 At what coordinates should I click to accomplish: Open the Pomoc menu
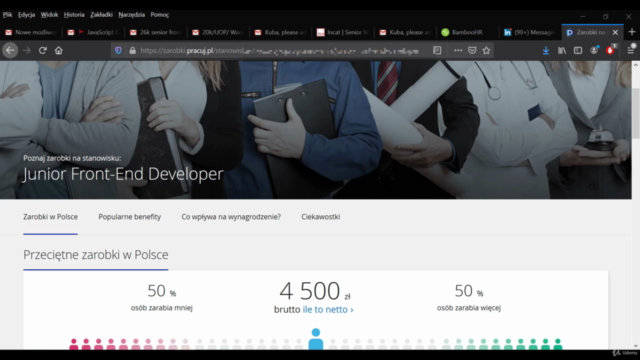(160, 15)
